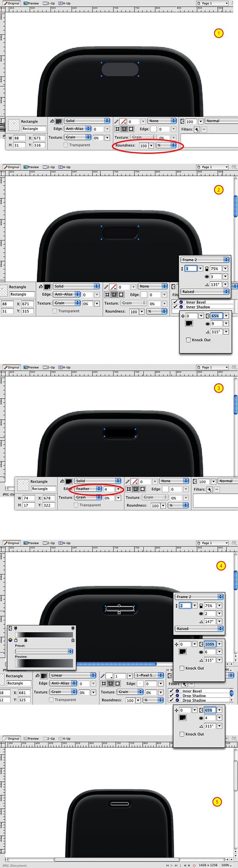Click first frame playback icon in status bar
The image size is (238, 868).
pos(168,865)
